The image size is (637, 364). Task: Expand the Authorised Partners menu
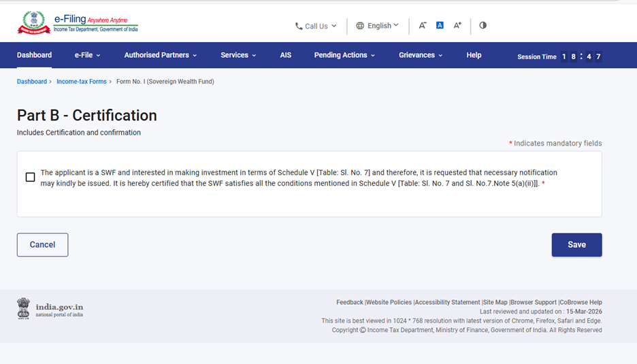pos(160,55)
